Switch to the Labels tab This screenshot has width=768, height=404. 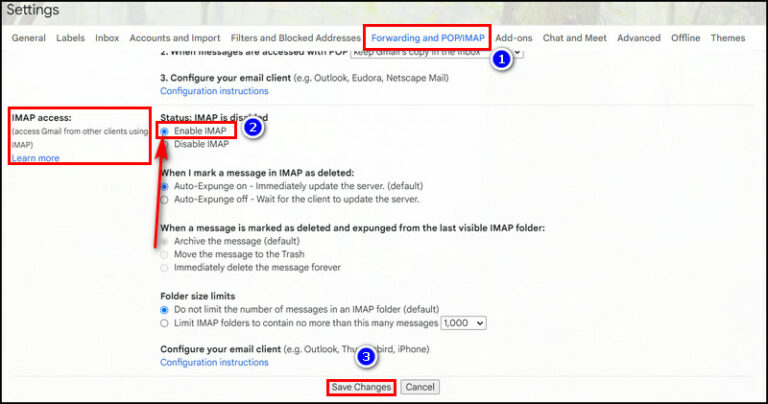tap(71, 38)
